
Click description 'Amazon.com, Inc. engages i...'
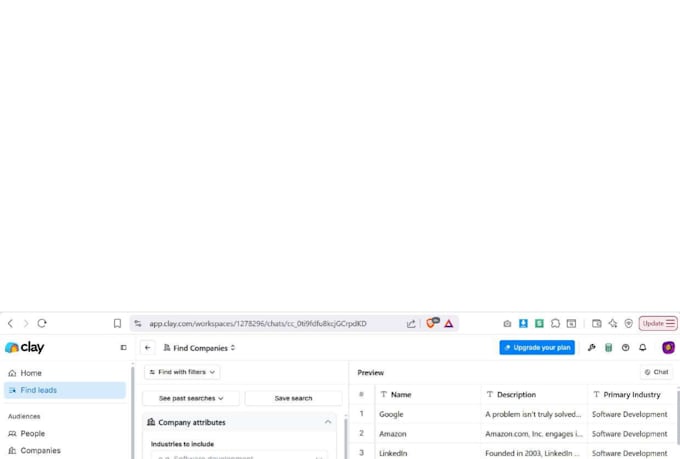[534, 433]
